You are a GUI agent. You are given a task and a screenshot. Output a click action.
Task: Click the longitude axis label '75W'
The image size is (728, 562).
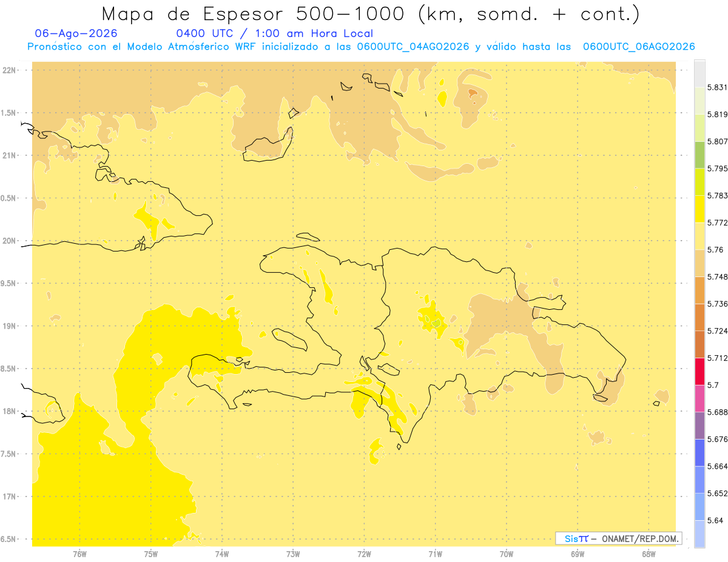(x=150, y=554)
